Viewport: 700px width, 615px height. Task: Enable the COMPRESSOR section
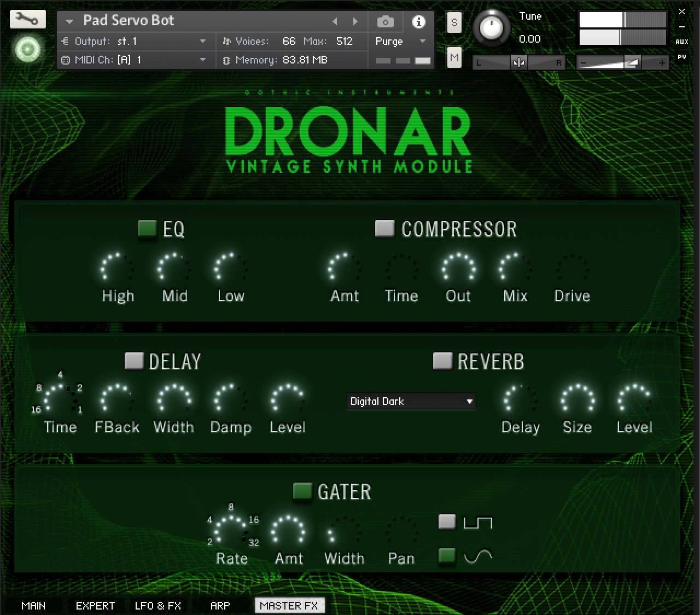[385, 229]
